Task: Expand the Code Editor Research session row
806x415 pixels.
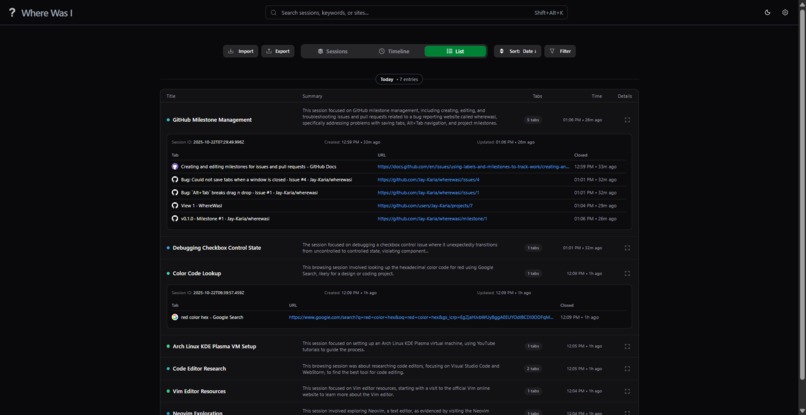Action: pos(399,369)
